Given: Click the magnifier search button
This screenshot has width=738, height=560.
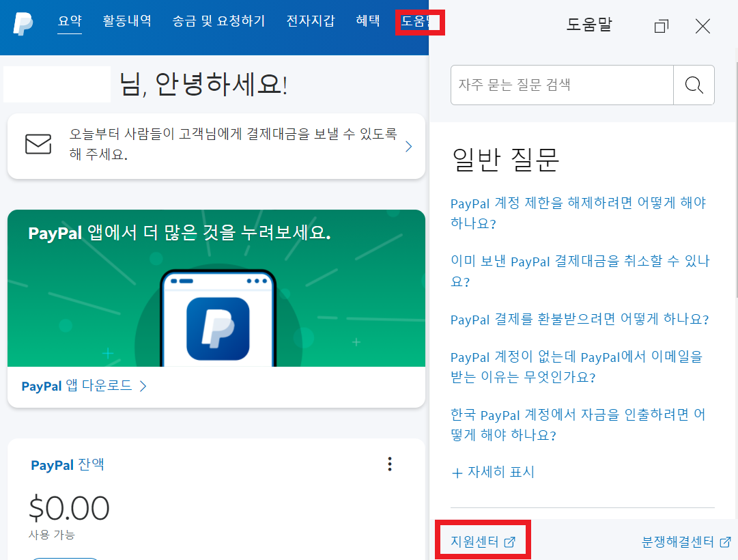Looking at the screenshot, I should (x=694, y=85).
